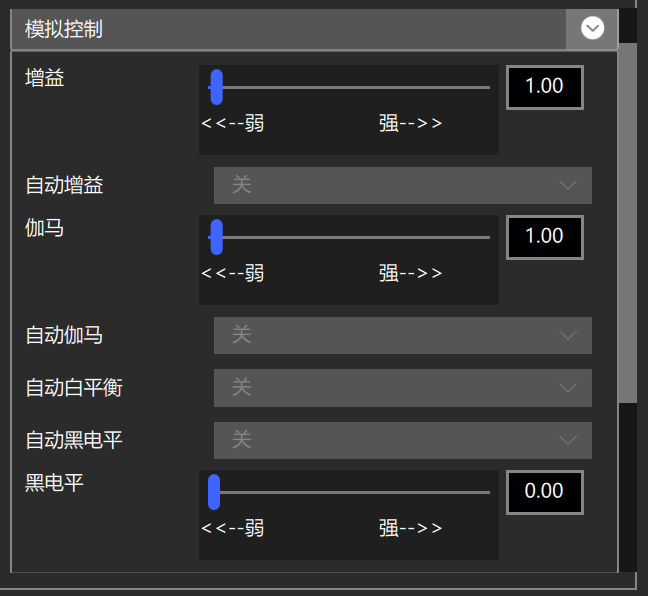Open the 自动黑电平 dropdown
Image resolution: width=648 pixels, height=596 pixels.
coord(402,439)
